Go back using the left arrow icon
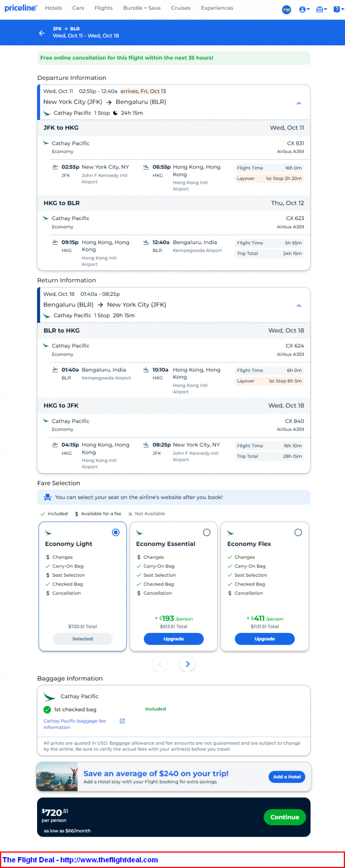This screenshot has height=868, width=345. pos(42,33)
